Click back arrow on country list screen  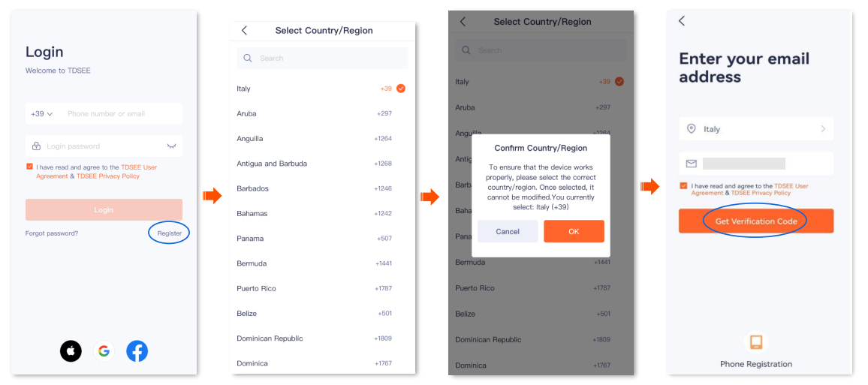pyautogui.click(x=244, y=31)
